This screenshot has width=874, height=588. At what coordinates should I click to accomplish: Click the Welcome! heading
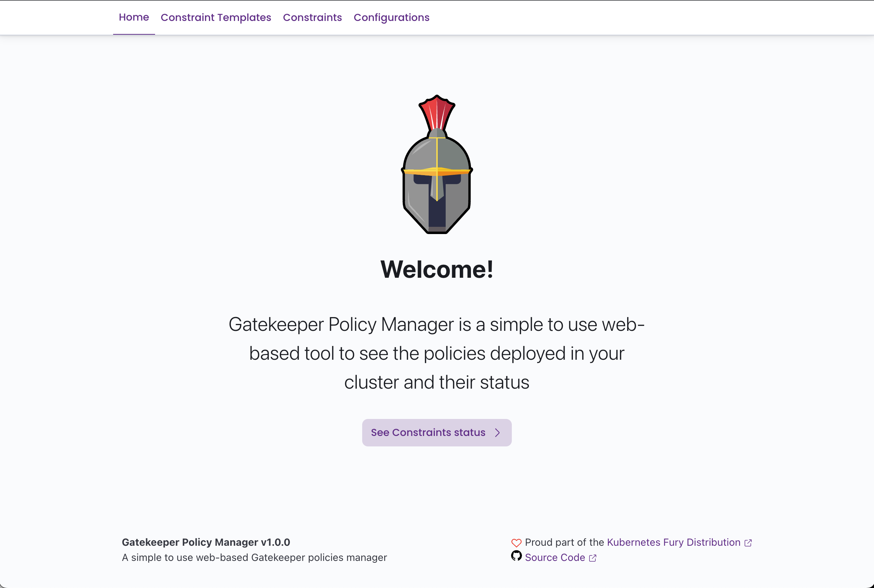click(x=437, y=269)
